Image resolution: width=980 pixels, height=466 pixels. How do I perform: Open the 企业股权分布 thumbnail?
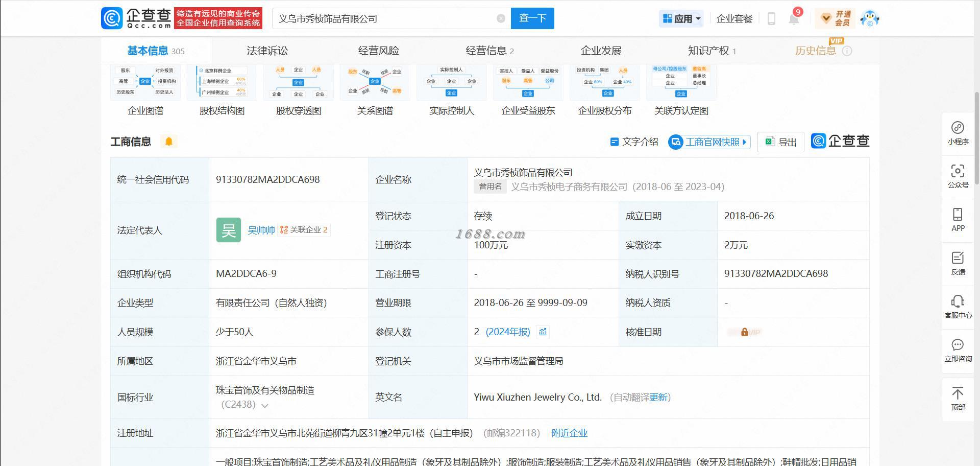click(x=605, y=82)
